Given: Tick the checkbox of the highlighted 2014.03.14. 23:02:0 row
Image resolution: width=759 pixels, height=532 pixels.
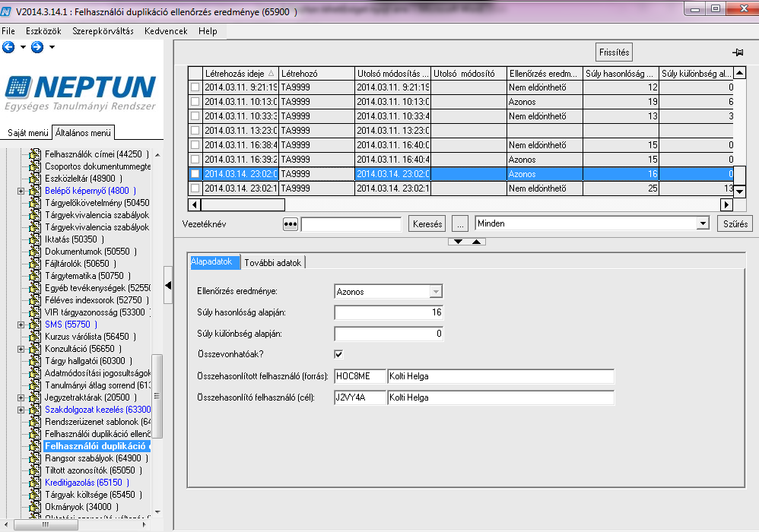Looking at the screenshot, I should tap(195, 173).
